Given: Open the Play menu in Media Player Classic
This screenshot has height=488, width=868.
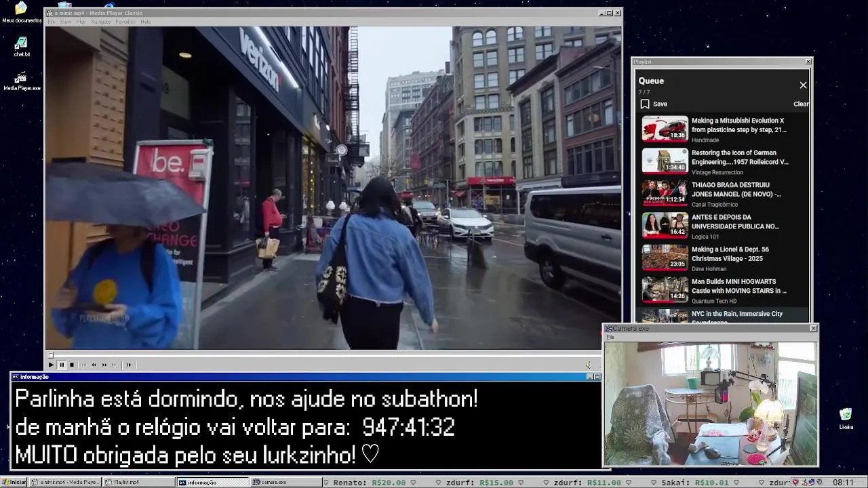Looking at the screenshot, I should click(x=81, y=22).
